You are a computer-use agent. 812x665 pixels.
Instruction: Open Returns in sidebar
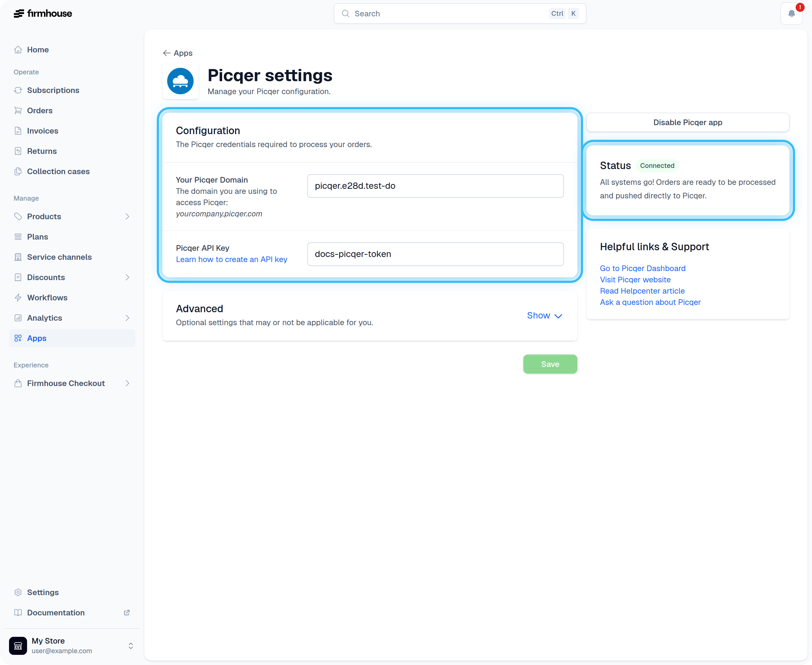(72, 151)
